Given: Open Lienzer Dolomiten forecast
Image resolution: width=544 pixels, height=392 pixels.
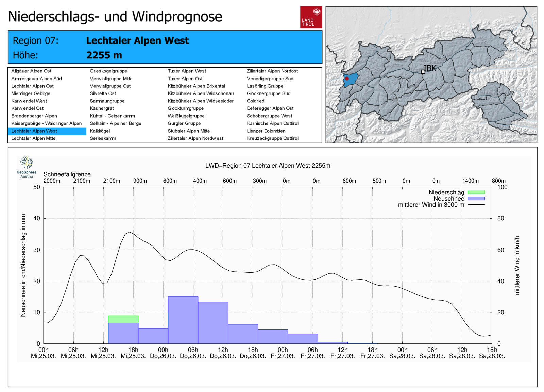Looking at the screenshot, I should pyautogui.click(x=266, y=131).
